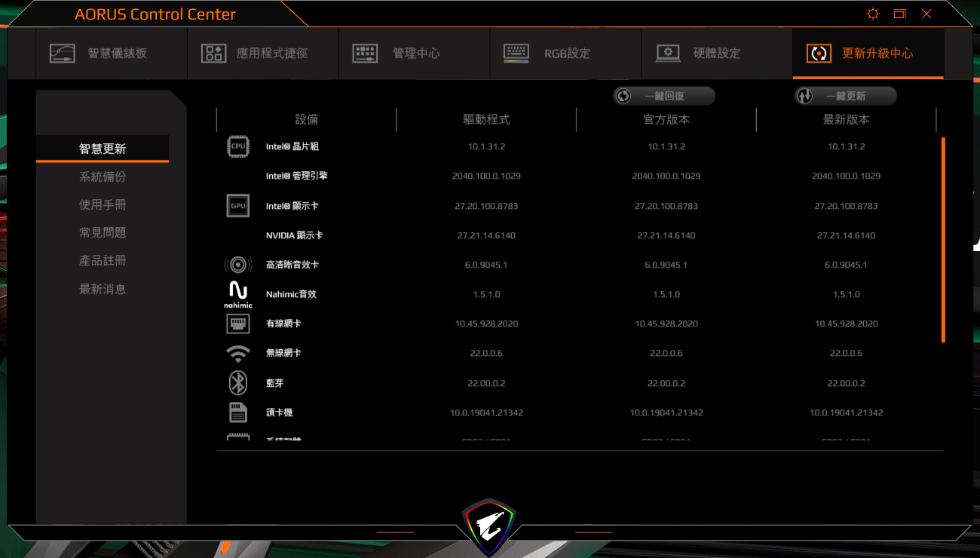Image resolution: width=980 pixels, height=558 pixels.
Task: Select the 無線網卡 device name
Action: pos(283,353)
